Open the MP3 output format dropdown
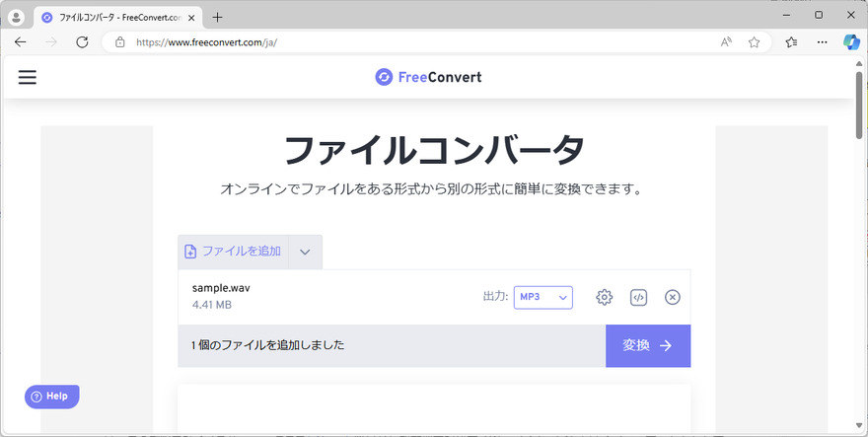The image size is (868, 437). pos(543,298)
